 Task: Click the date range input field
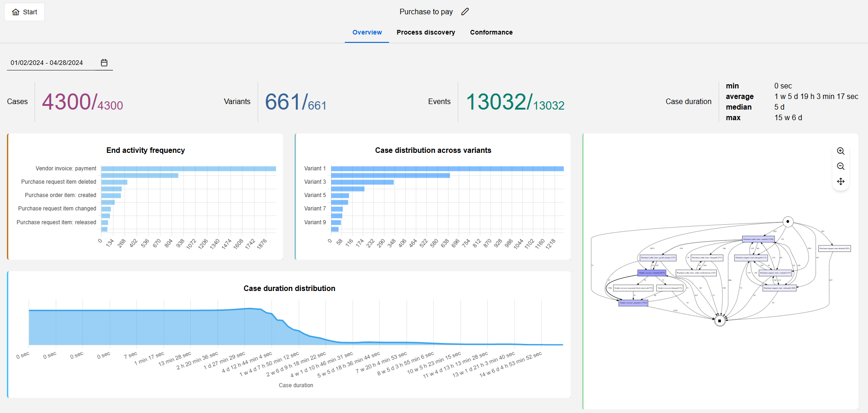(51, 63)
